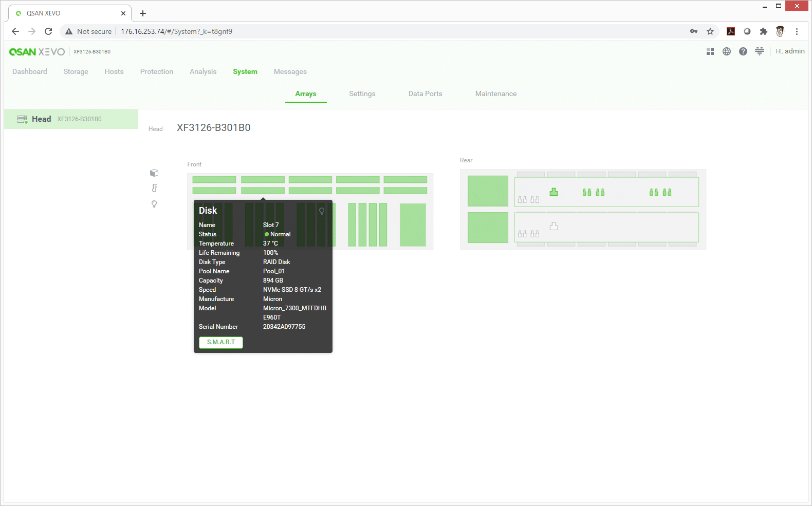Click the address bar URL
Image resolution: width=812 pixels, height=506 pixels.
[177, 31]
